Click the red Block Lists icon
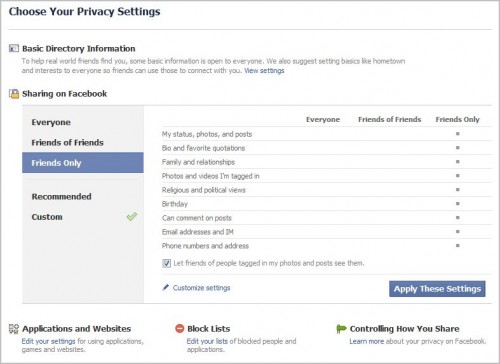 [x=179, y=329]
